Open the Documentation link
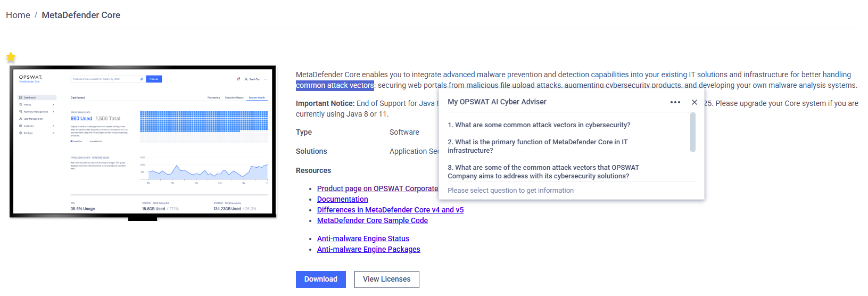 click(343, 199)
